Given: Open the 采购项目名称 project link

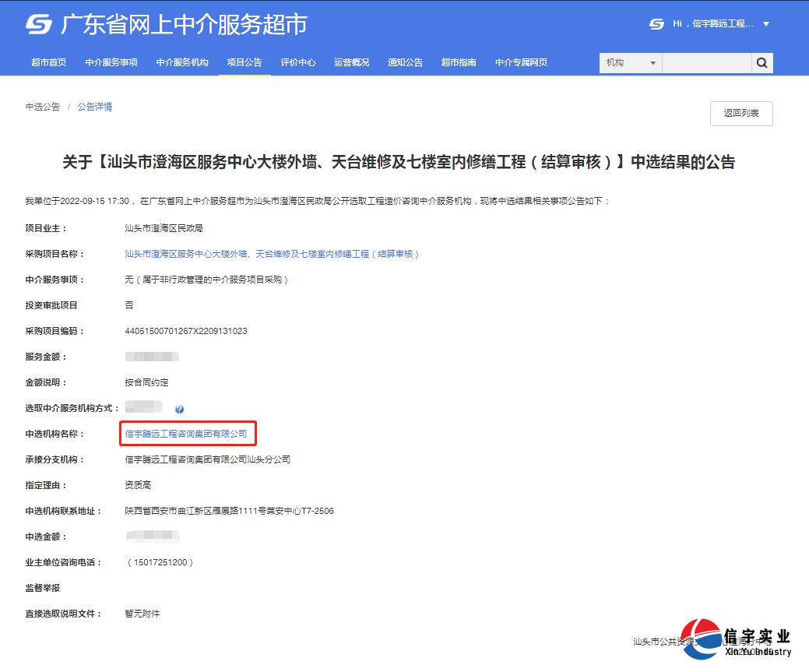Looking at the screenshot, I should [271, 253].
